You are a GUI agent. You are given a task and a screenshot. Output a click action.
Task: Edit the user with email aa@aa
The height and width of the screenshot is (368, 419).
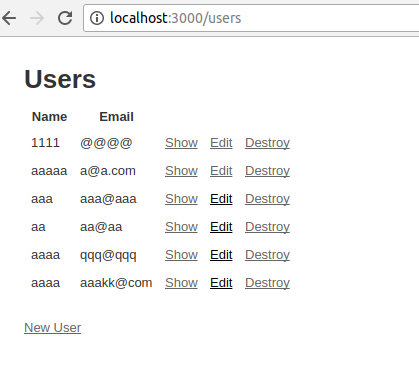click(x=221, y=227)
